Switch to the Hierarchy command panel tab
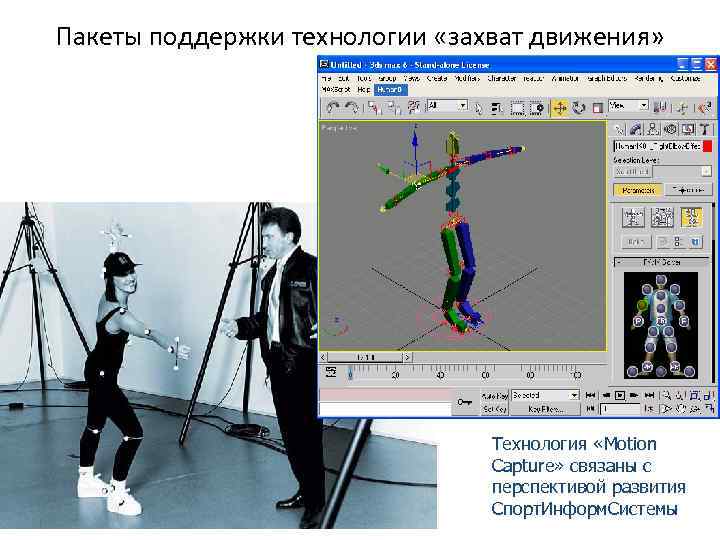Image resolution: width=720 pixels, height=540 pixels. tap(652, 129)
